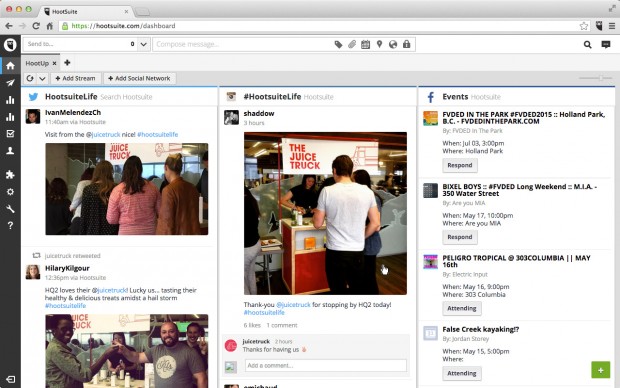Open the scheduling calendar icon
This screenshot has height=388, width=620.
365,44
